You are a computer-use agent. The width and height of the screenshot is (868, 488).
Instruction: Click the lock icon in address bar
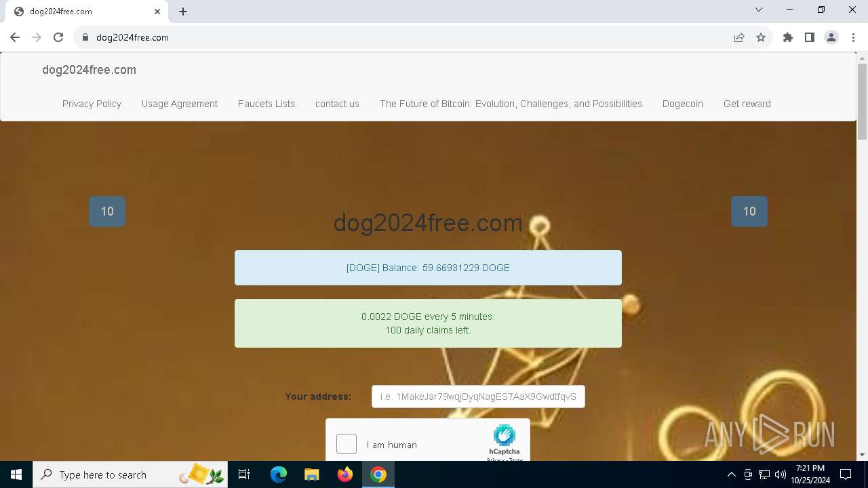(x=85, y=37)
